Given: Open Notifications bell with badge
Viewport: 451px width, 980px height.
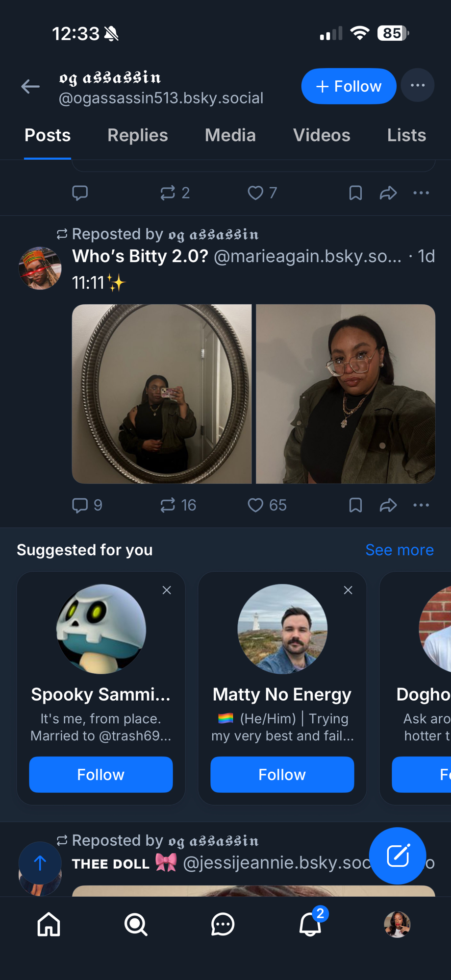Looking at the screenshot, I should tap(310, 924).
